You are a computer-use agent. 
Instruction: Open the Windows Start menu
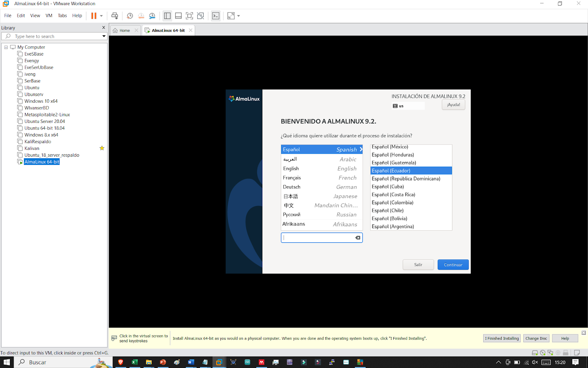(7, 362)
